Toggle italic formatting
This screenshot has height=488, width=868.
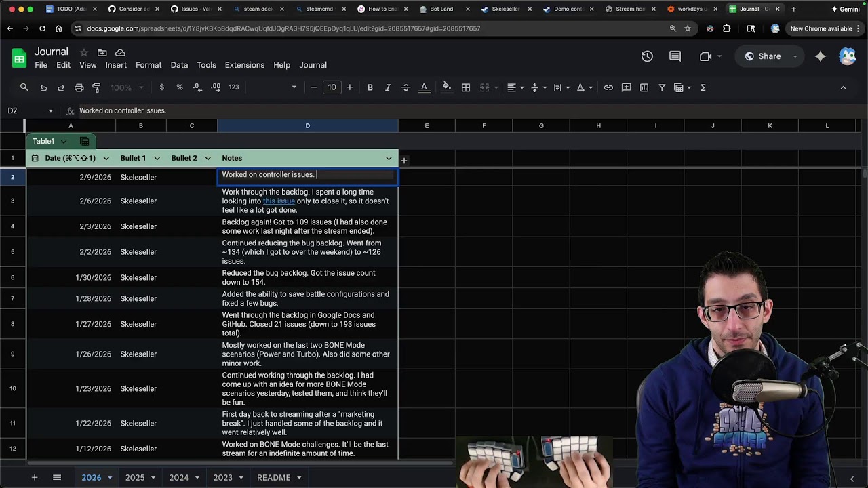point(388,87)
